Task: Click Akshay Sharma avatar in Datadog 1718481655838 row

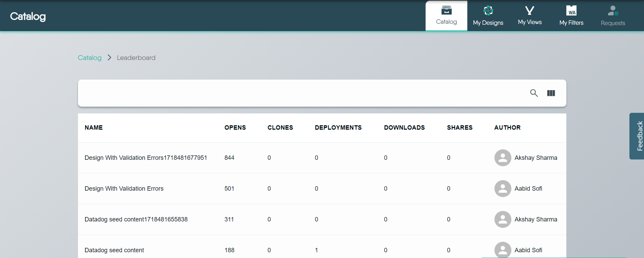Action: coord(503,219)
